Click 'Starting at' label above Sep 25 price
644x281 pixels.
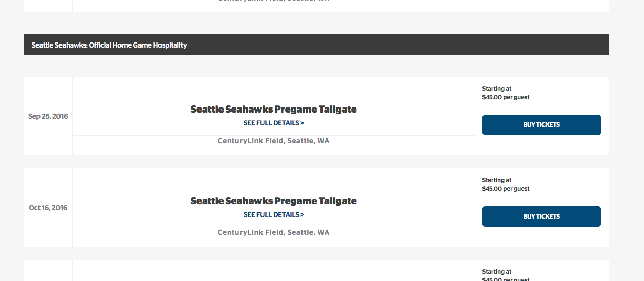(x=497, y=89)
